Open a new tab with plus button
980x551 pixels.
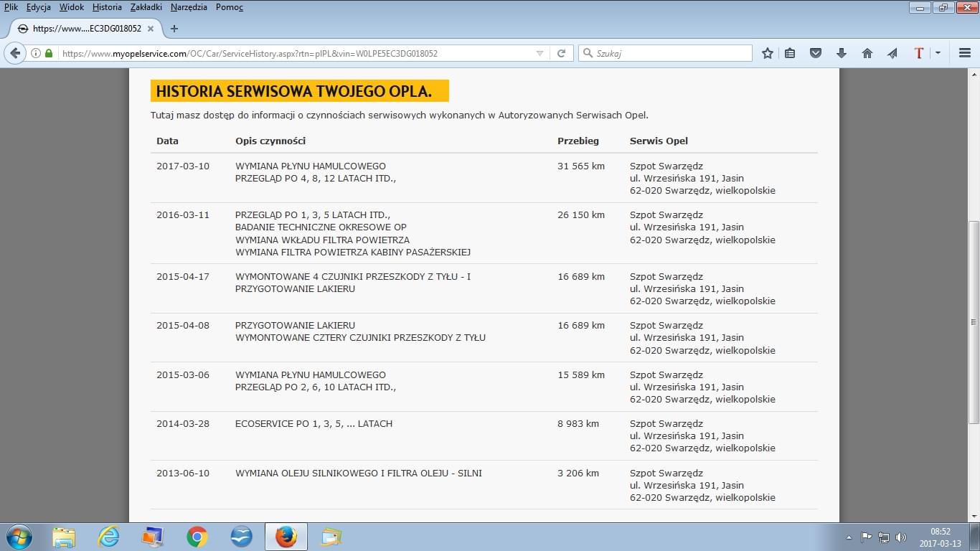(x=174, y=29)
